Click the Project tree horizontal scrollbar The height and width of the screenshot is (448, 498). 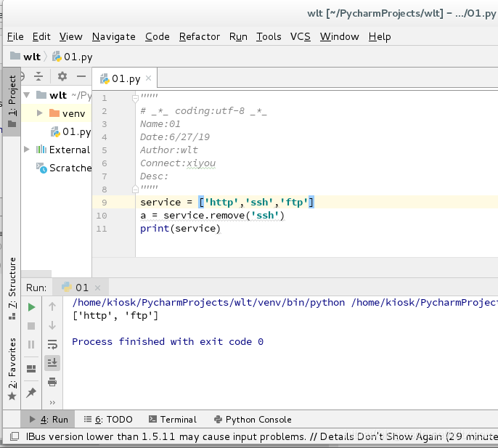coord(36,274)
